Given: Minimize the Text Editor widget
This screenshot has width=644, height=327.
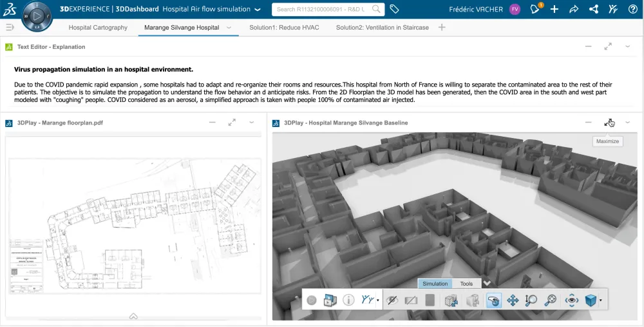Looking at the screenshot, I should 588,46.
